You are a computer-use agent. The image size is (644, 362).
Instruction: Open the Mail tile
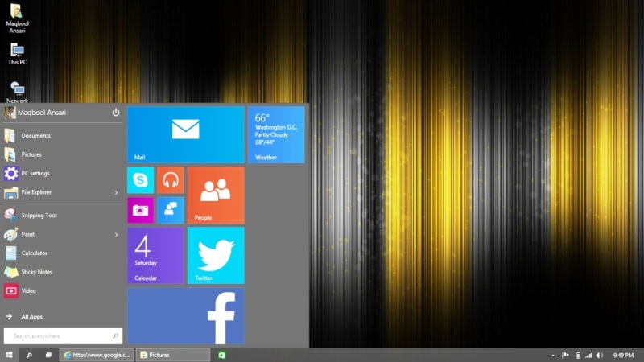click(186, 134)
